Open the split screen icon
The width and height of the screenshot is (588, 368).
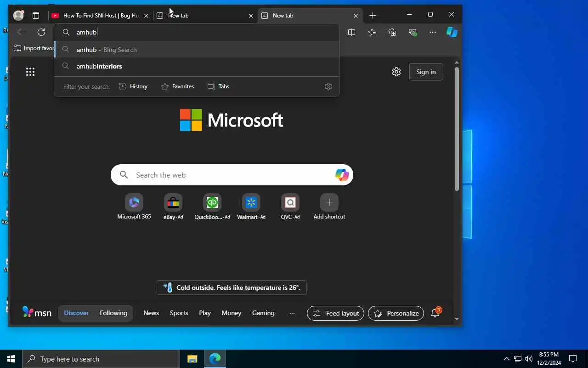pos(352,32)
